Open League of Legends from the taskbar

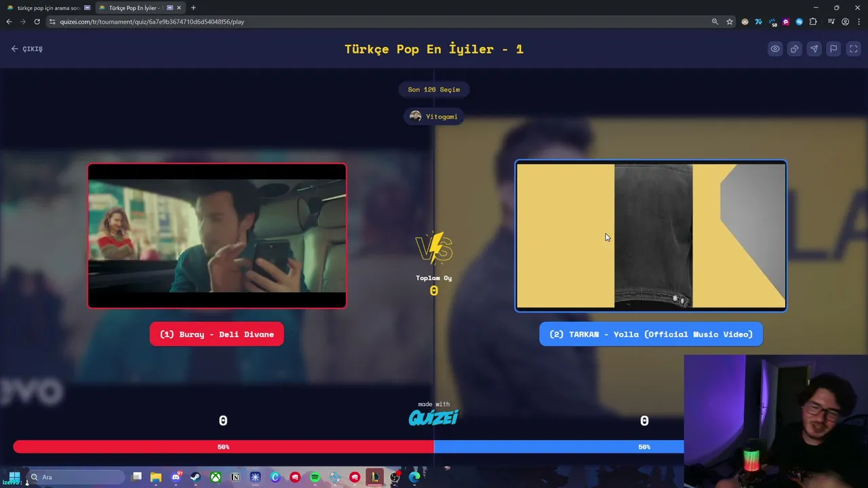pyautogui.click(x=374, y=477)
